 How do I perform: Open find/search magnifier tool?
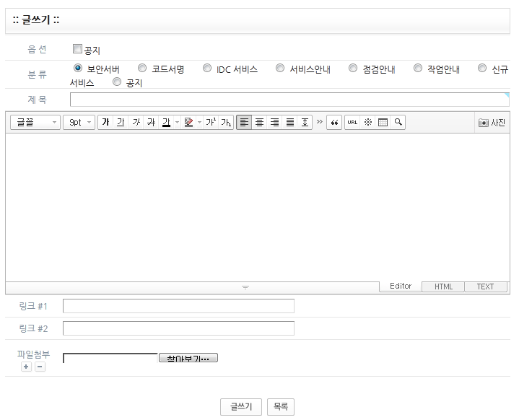[x=398, y=123]
